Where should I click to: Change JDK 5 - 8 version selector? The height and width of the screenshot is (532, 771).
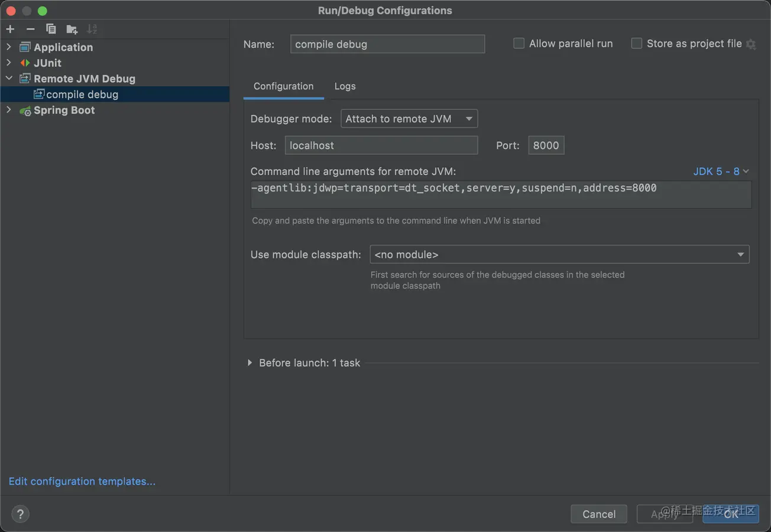tap(721, 171)
